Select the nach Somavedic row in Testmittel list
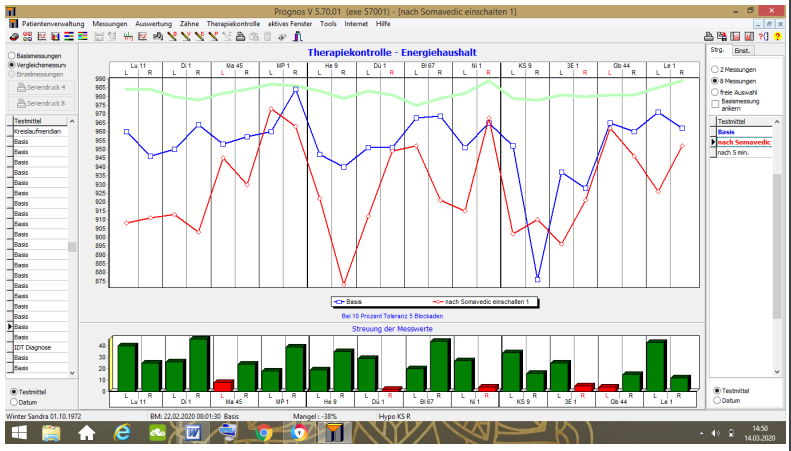791x451 pixels. [743, 142]
